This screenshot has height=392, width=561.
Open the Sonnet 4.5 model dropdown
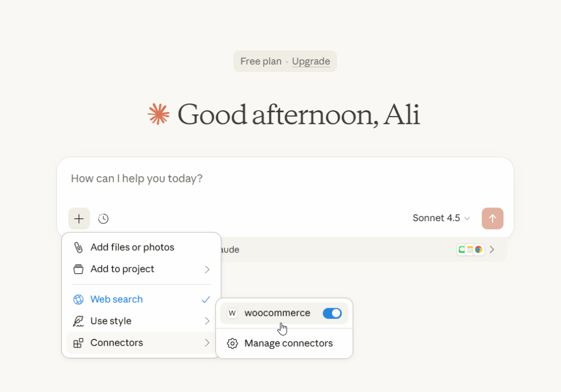coord(441,218)
